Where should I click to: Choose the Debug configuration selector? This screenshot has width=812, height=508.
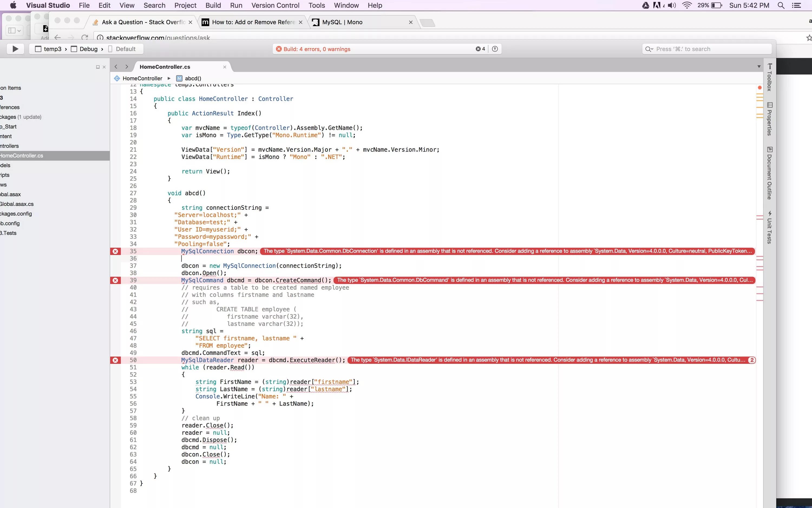pos(84,49)
